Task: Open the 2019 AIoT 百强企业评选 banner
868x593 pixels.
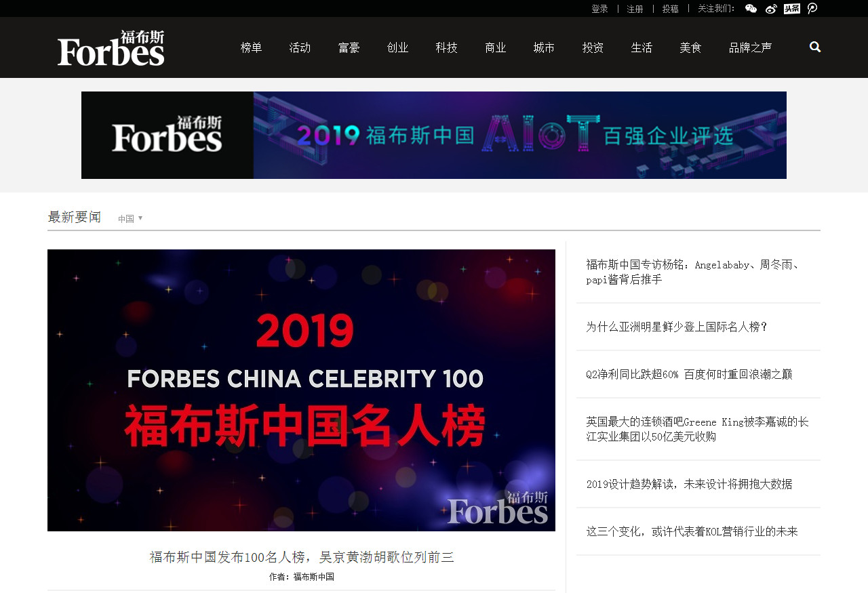Action: point(434,135)
